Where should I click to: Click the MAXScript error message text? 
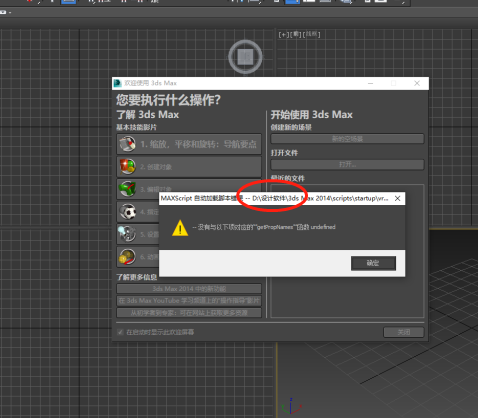coord(264,227)
